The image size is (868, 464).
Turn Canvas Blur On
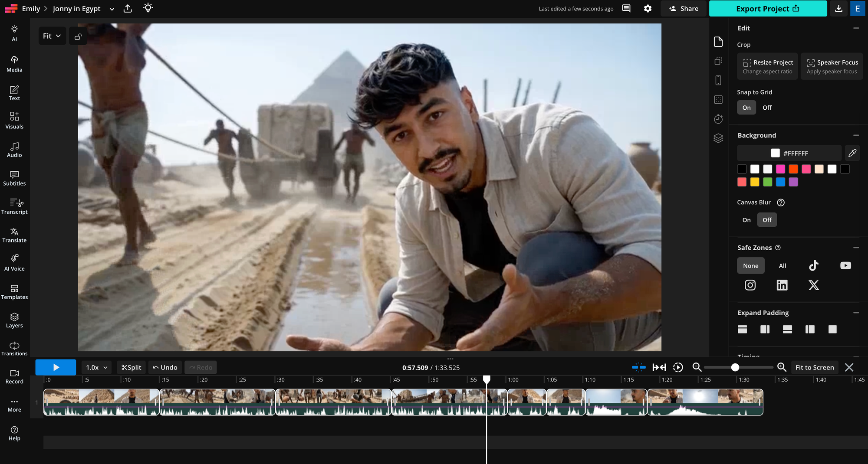coord(746,220)
